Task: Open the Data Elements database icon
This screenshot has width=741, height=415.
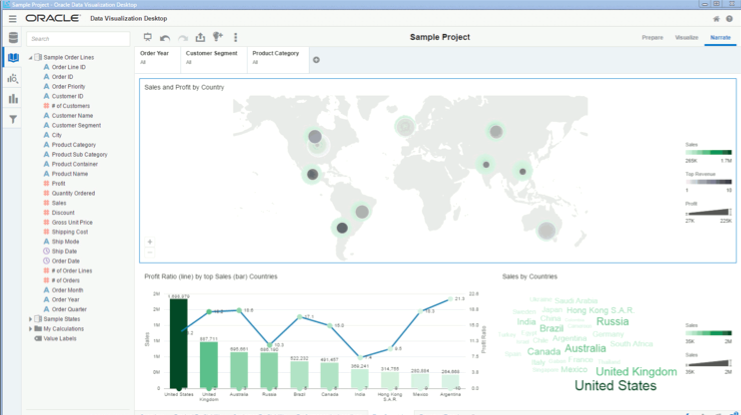Action: coord(13,38)
